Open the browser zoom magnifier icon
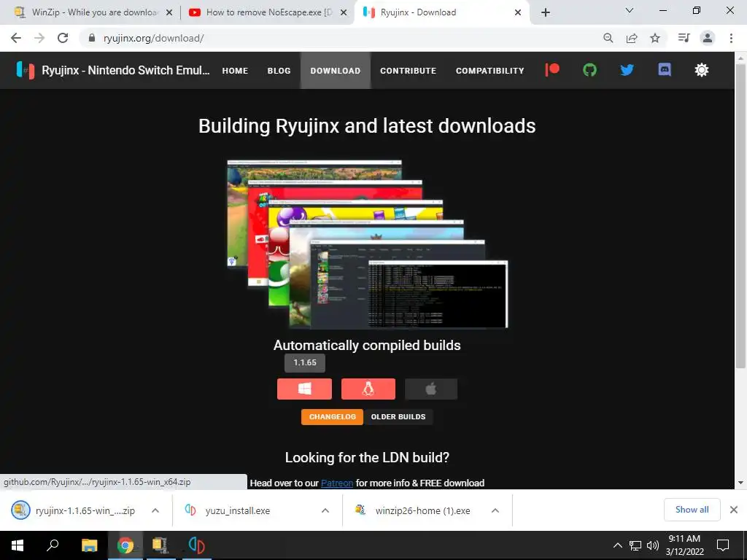Screen dimensions: 747x560 [608, 38]
